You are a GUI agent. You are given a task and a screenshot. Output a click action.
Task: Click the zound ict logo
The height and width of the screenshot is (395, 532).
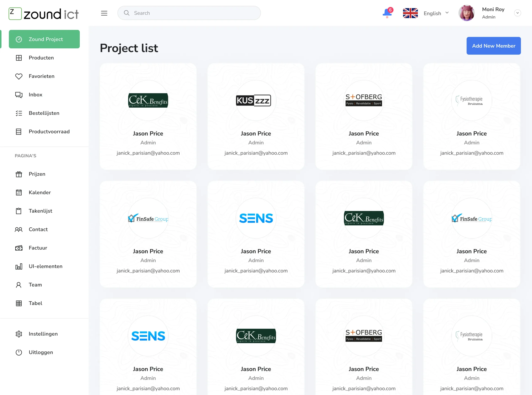(44, 14)
